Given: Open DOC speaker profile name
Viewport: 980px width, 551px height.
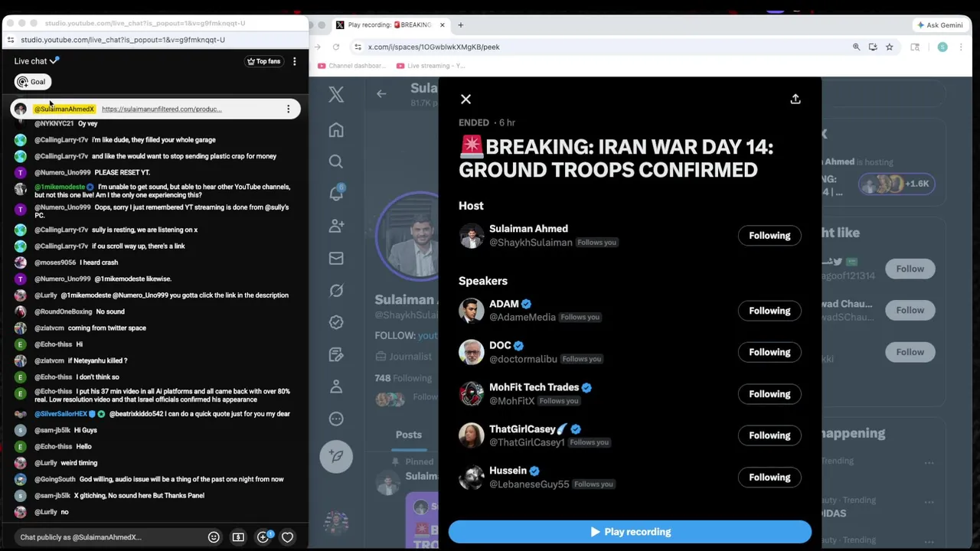Looking at the screenshot, I should point(500,346).
